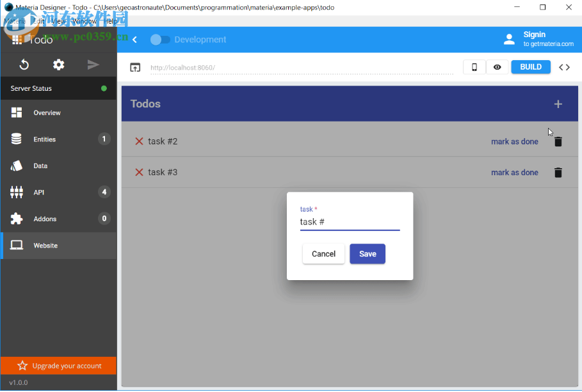Viewport: 582px width, 392px height.
Task: Click the API count badge showing 4
Action: (104, 192)
